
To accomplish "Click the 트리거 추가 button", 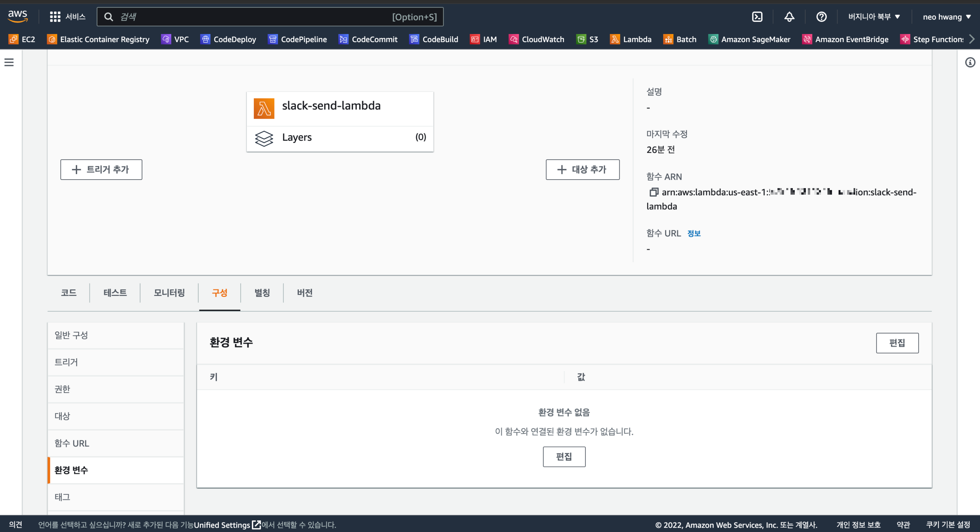I will (x=101, y=169).
